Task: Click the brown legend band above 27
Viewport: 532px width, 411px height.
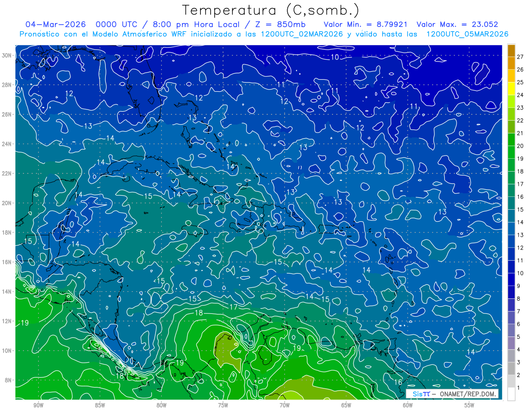Action: [x=511, y=51]
